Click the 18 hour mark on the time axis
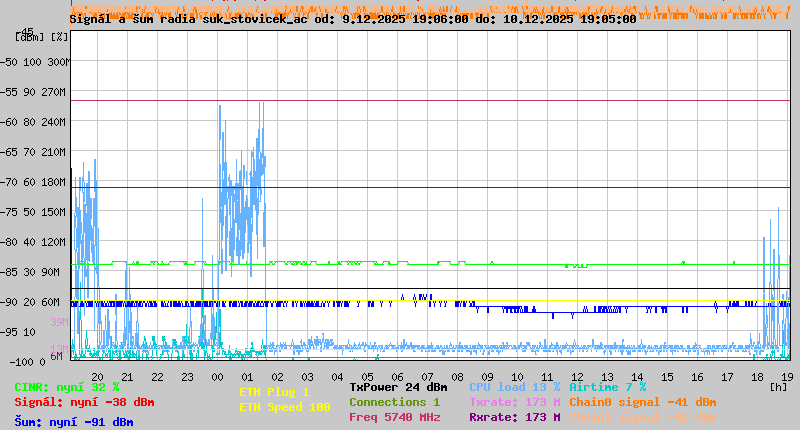 (759, 377)
